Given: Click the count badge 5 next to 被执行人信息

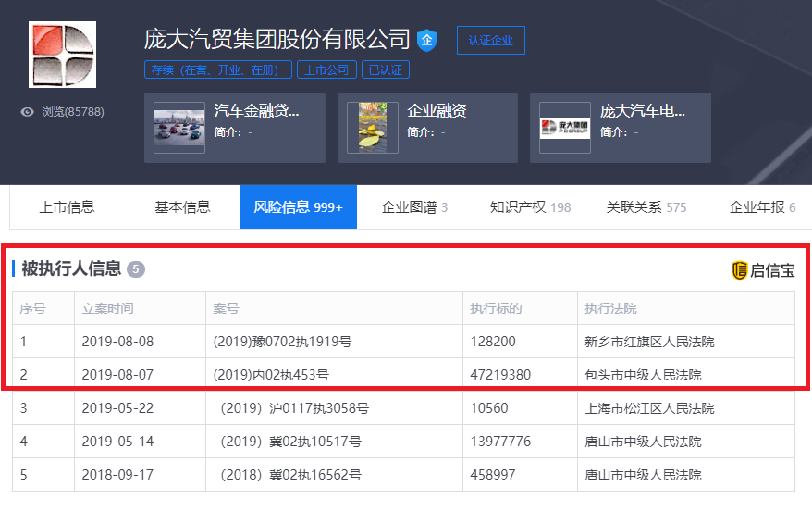Looking at the screenshot, I should tap(136, 269).
